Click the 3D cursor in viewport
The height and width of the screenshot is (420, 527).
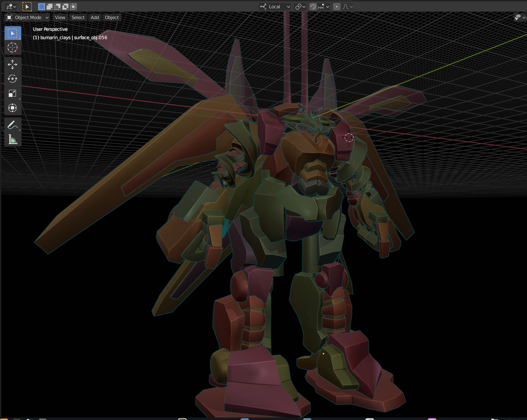349,137
